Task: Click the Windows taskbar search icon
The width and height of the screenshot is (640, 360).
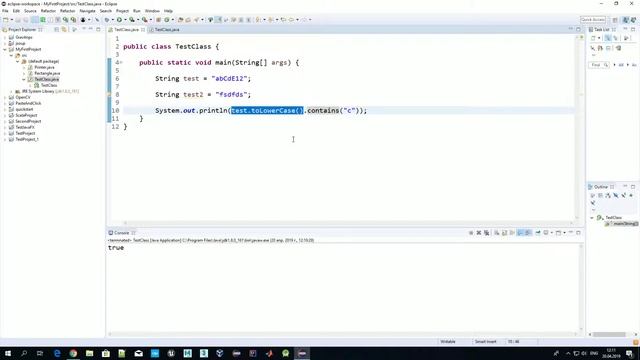Action: click(24, 353)
